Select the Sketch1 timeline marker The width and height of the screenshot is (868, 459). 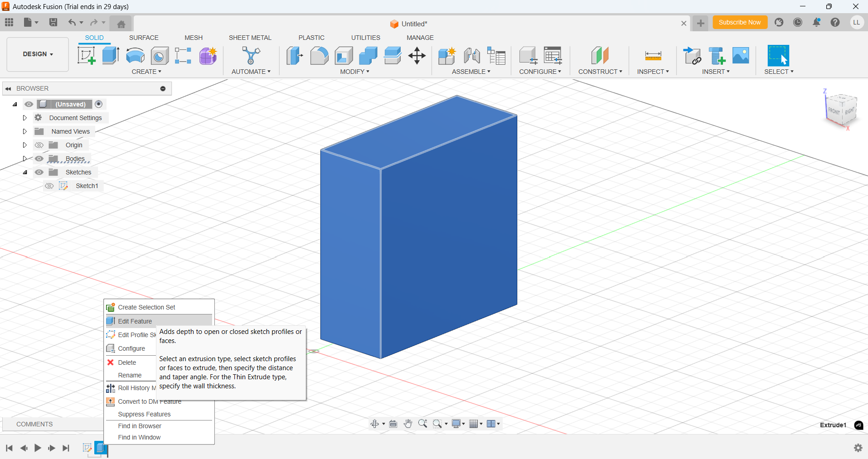[x=87, y=448]
